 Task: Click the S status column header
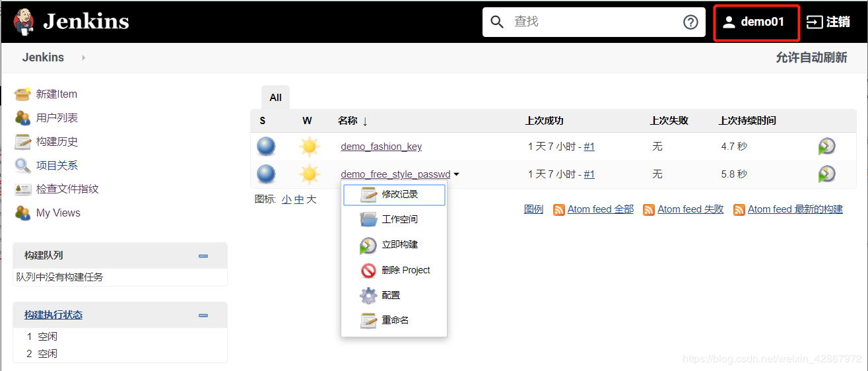pos(263,121)
